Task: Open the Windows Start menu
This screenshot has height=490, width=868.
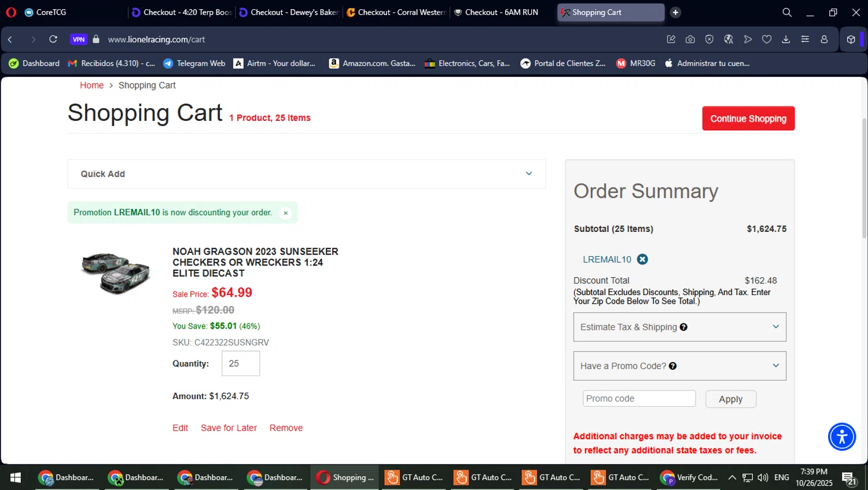Action: (16, 477)
